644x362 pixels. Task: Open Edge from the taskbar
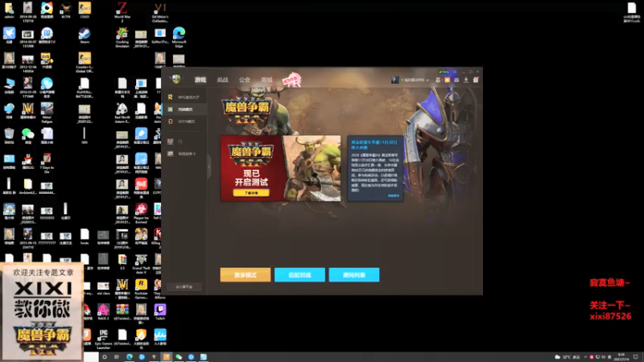coord(130,357)
